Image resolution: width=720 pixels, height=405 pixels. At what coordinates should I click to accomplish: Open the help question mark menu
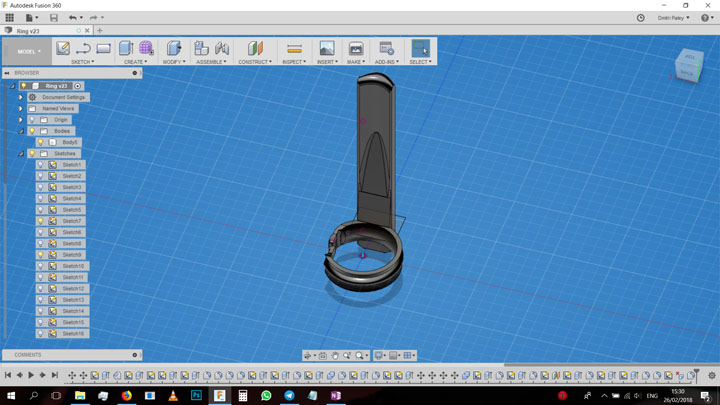[706, 18]
